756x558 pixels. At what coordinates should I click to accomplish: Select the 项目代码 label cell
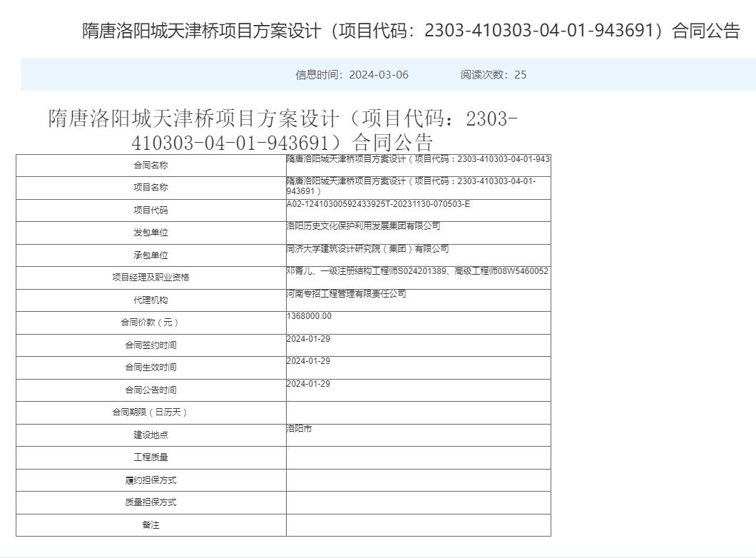pyautogui.click(x=151, y=210)
